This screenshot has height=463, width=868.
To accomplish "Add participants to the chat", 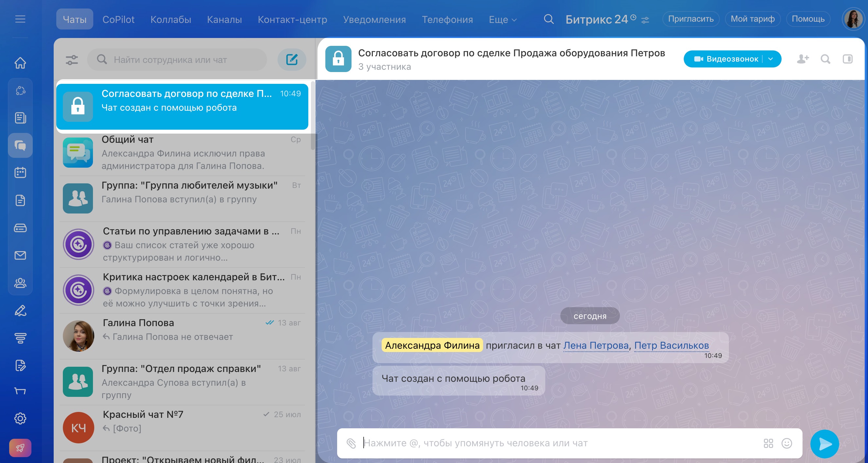I will [803, 59].
